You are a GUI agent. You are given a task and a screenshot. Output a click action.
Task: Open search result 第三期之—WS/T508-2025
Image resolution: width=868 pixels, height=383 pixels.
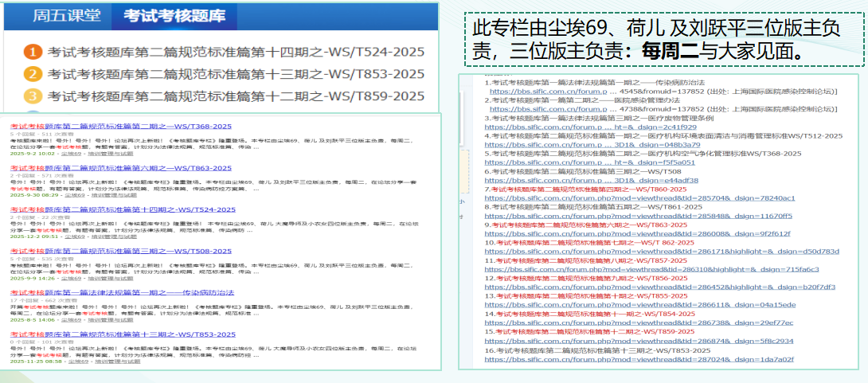point(121,251)
